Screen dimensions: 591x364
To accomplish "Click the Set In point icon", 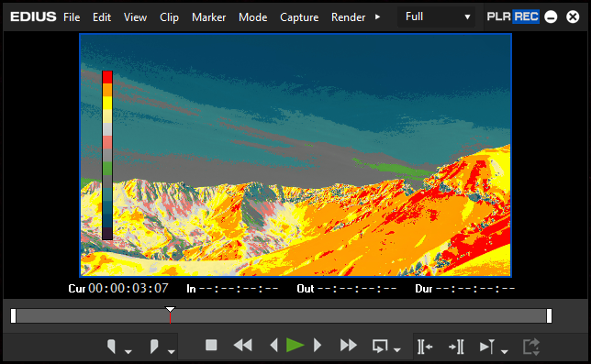I will (112, 346).
